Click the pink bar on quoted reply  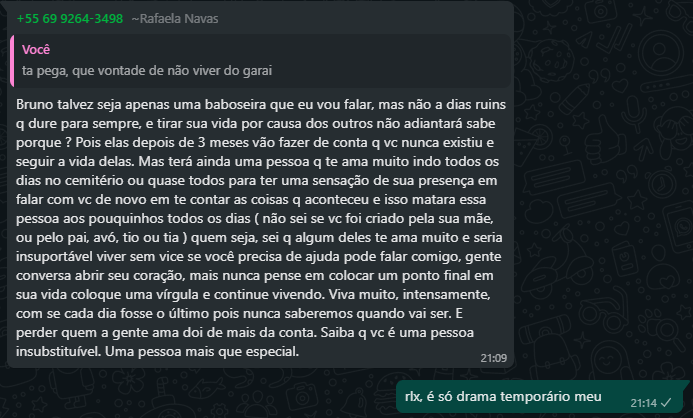(12, 61)
